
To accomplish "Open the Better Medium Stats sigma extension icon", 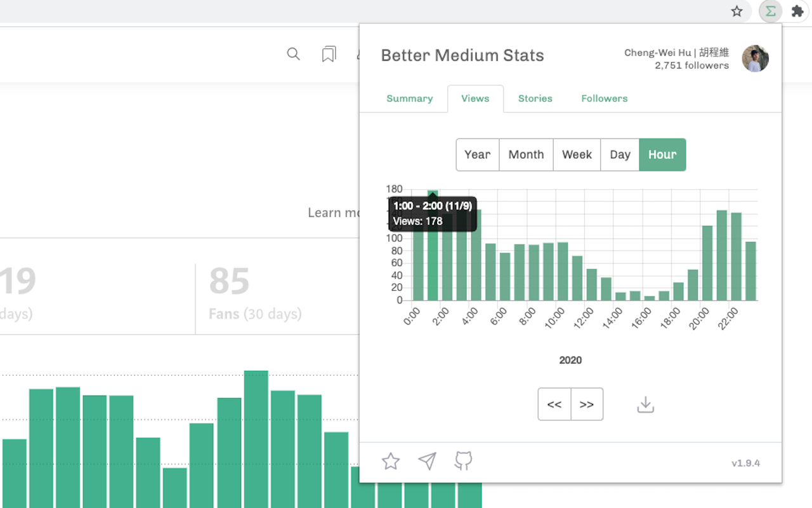I will [x=770, y=11].
